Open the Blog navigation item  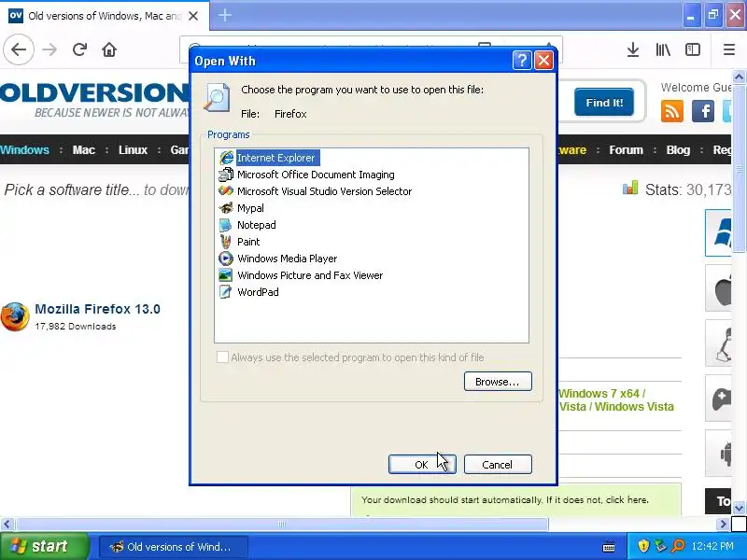[x=678, y=150]
